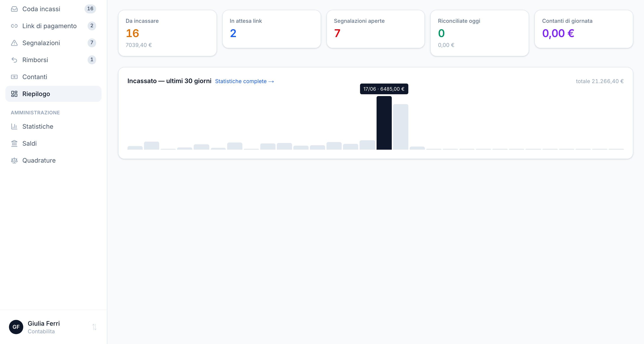Screen dimensions: 644x344
Task: Click the Rimborsi badge showing 1
Action: click(x=92, y=60)
